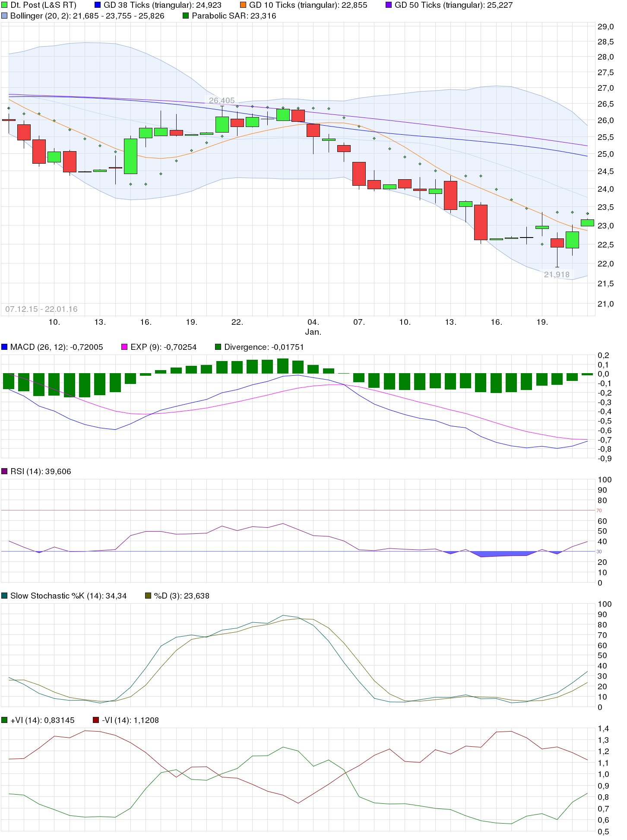The width and height of the screenshot is (627, 840).
Task: Click the blue '30' RSI threshold label
Action: [x=599, y=552]
